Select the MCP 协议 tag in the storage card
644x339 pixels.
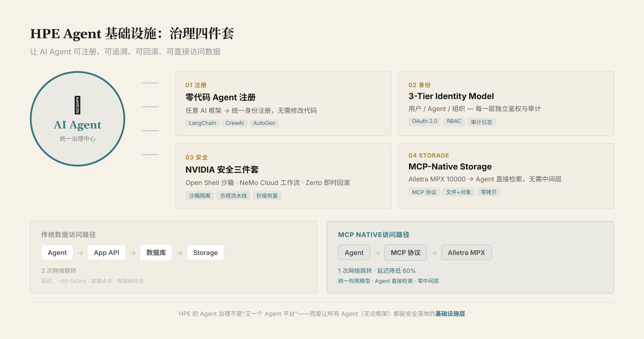(424, 192)
